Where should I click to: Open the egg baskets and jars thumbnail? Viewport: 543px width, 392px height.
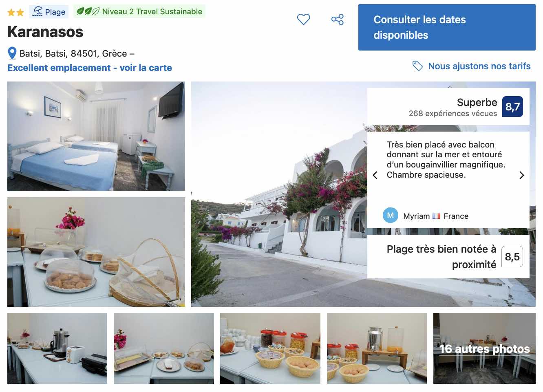(x=270, y=348)
